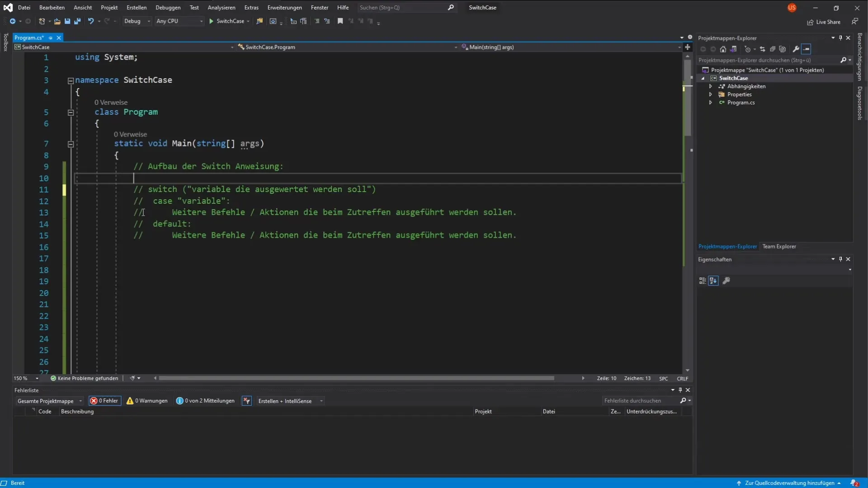Toggle a bookmark with the bookmark icon
The width and height of the screenshot is (868, 488).
[x=340, y=21]
